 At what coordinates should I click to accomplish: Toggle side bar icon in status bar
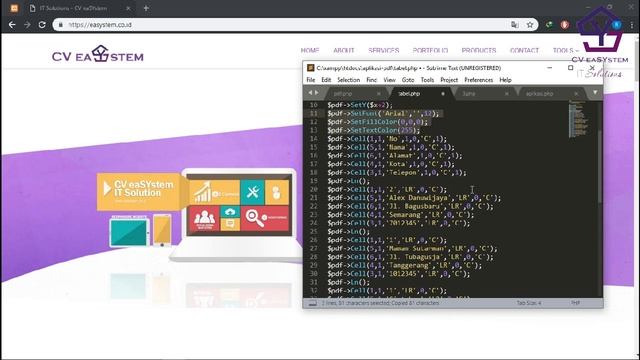312,303
